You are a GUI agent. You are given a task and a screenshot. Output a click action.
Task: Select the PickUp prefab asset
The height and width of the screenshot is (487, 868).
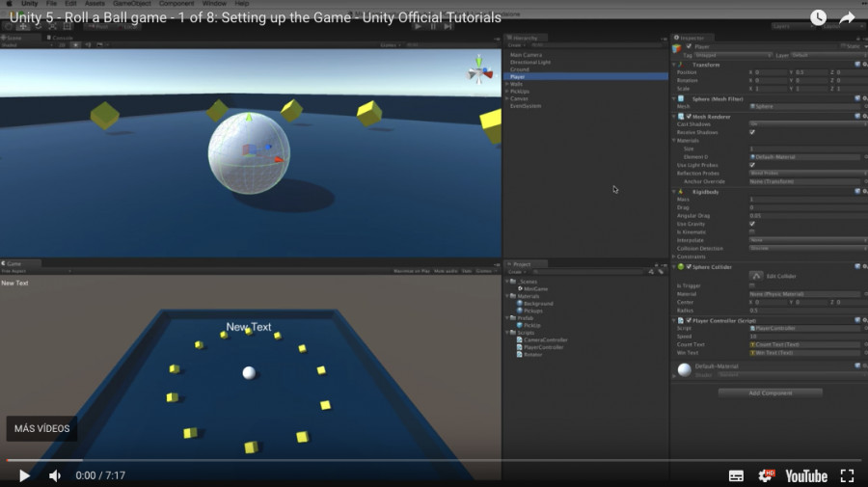[529, 325]
